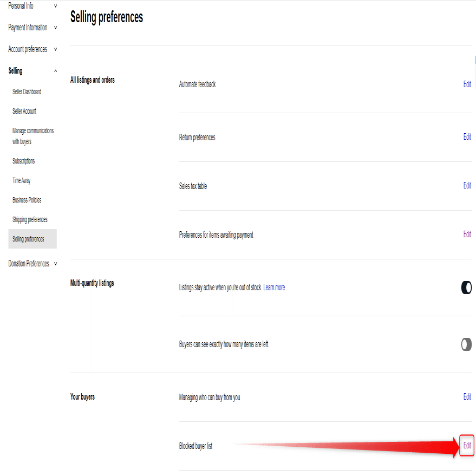The image size is (476, 476).
Task: Click 'Preferences for items awaiting payment' text
Action: (x=216, y=234)
